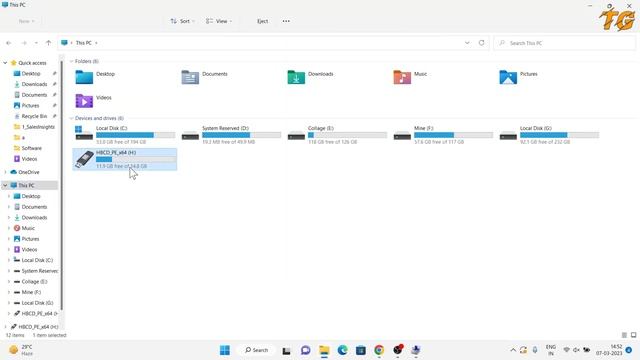Expand OneDrive in navigation pane

coord(5,172)
